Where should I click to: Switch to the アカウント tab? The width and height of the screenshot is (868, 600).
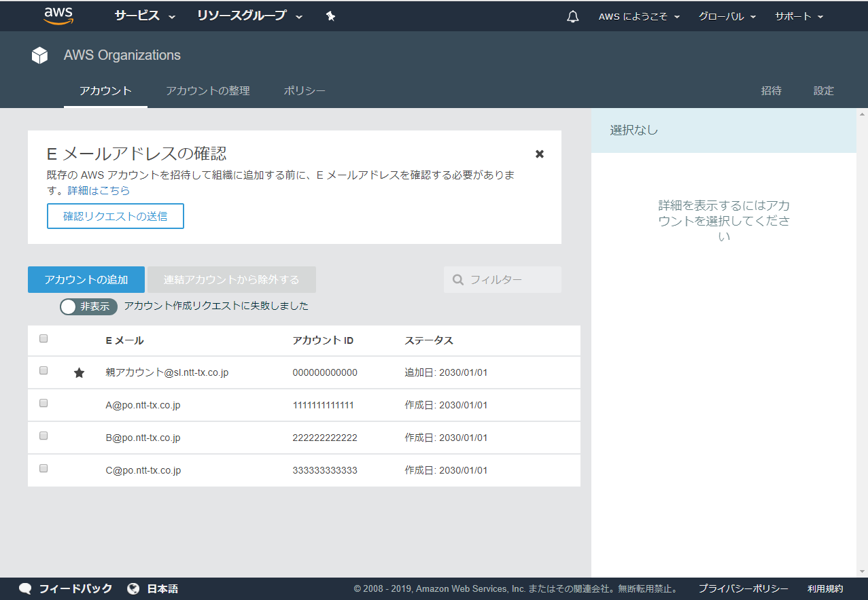tap(105, 90)
